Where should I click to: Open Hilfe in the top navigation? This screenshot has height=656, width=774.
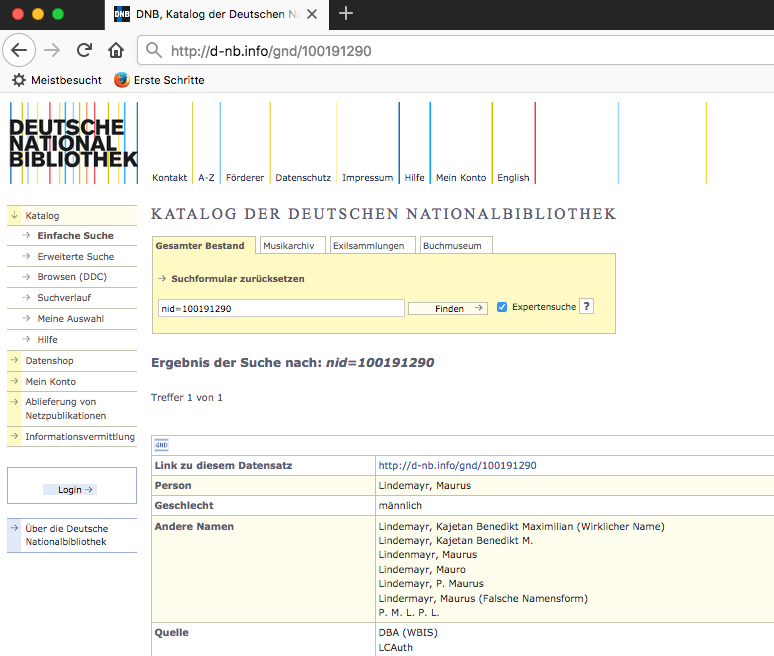(x=415, y=178)
